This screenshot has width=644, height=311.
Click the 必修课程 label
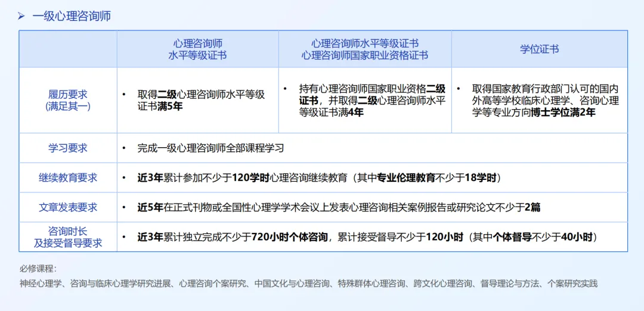click(38, 269)
